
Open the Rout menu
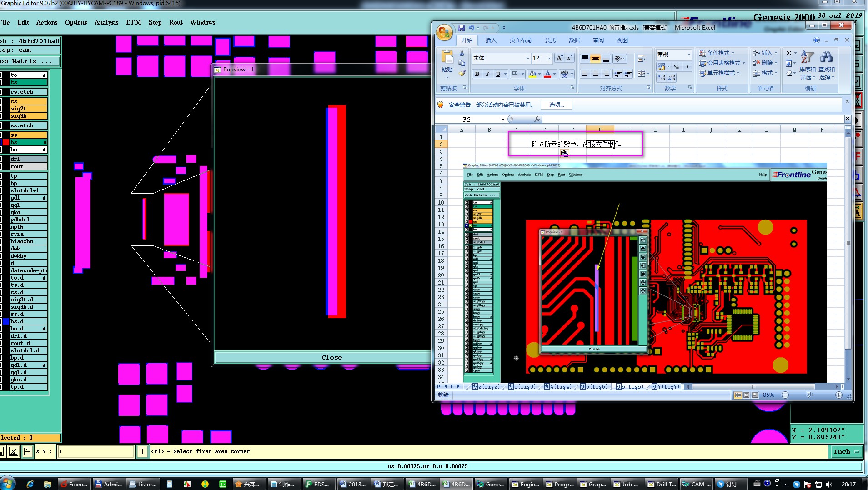176,22
